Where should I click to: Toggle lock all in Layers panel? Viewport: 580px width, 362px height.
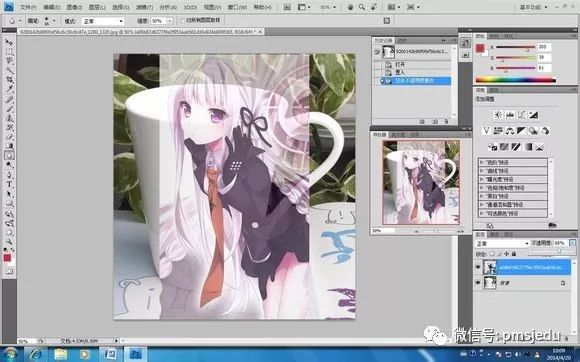(x=514, y=254)
